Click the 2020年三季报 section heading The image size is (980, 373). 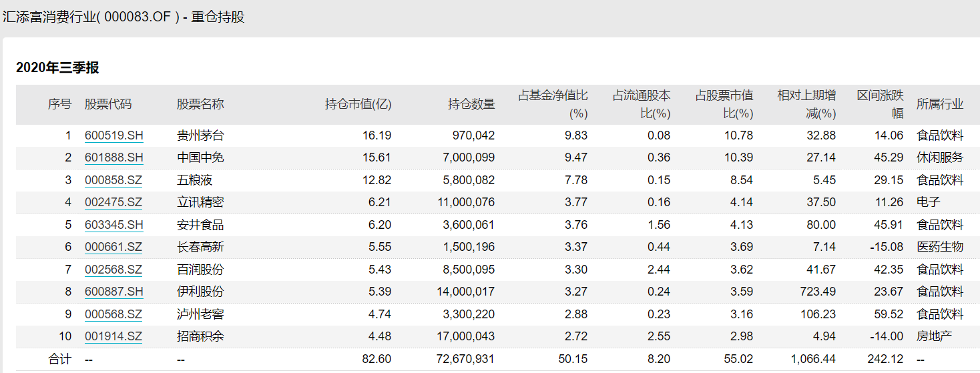point(57,67)
